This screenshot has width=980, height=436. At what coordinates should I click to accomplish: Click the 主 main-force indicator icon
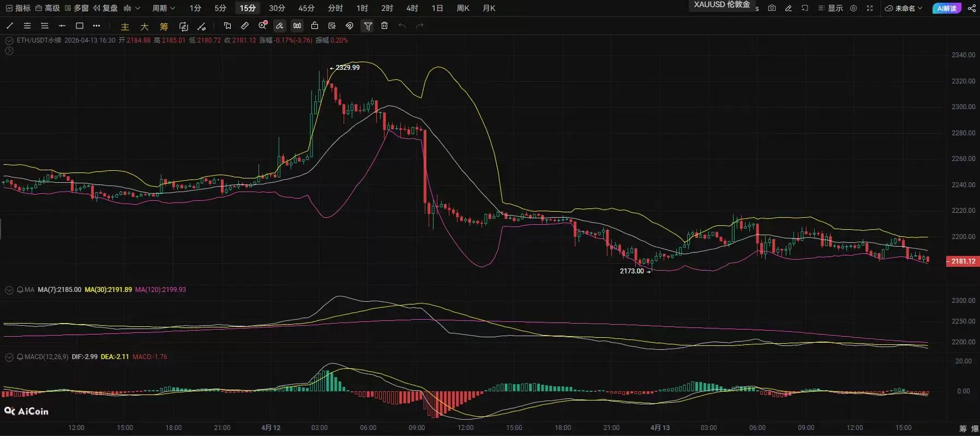click(125, 27)
